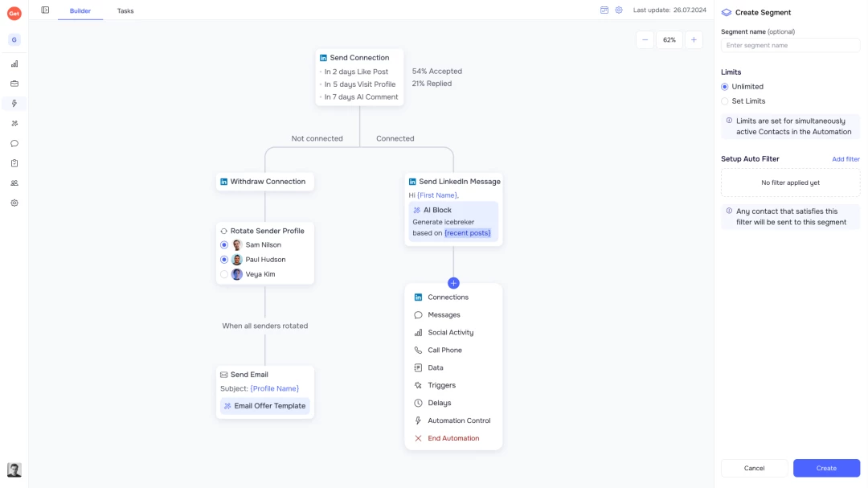Enable the Veya Kim sender profile
The width and height of the screenshot is (868, 488).
[224, 274]
